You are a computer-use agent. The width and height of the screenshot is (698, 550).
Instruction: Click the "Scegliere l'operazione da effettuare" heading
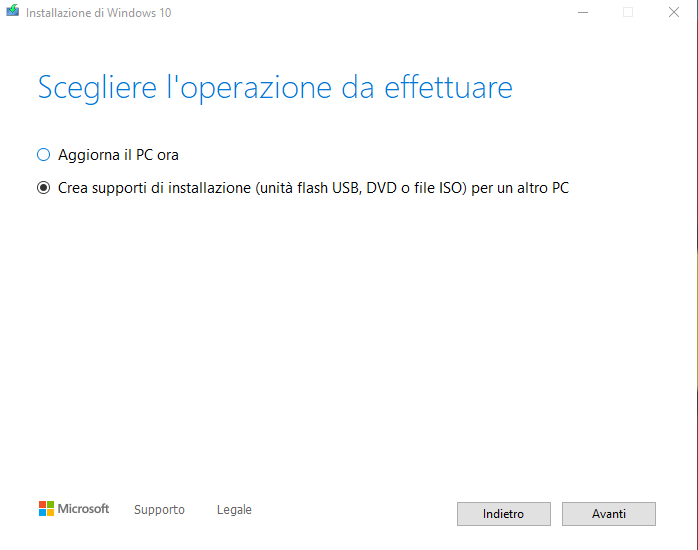[275, 87]
